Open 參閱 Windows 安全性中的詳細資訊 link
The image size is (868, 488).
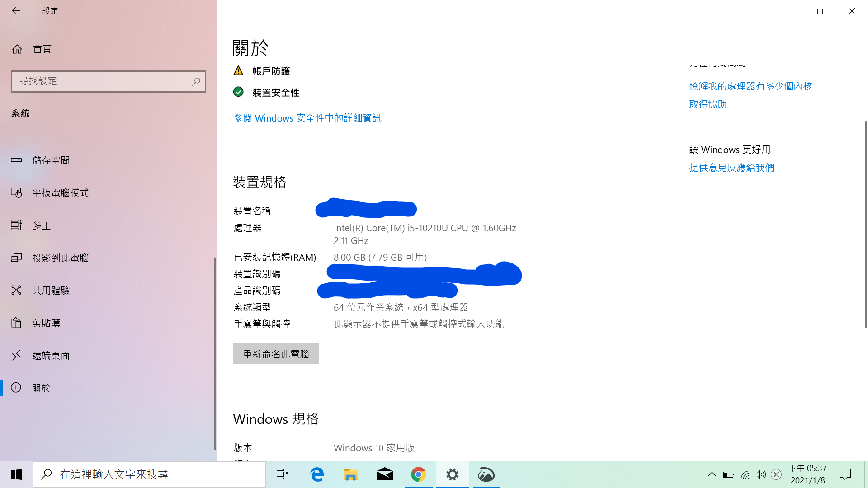coord(307,118)
